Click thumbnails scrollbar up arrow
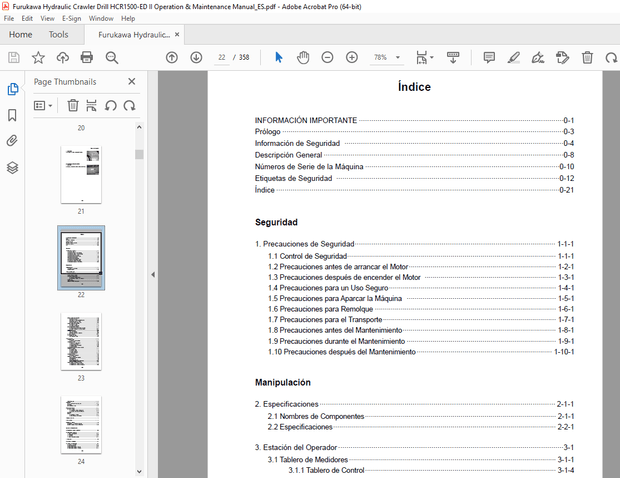This screenshot has width=620, height=478. pyautogui.click(x=139, y=127)
